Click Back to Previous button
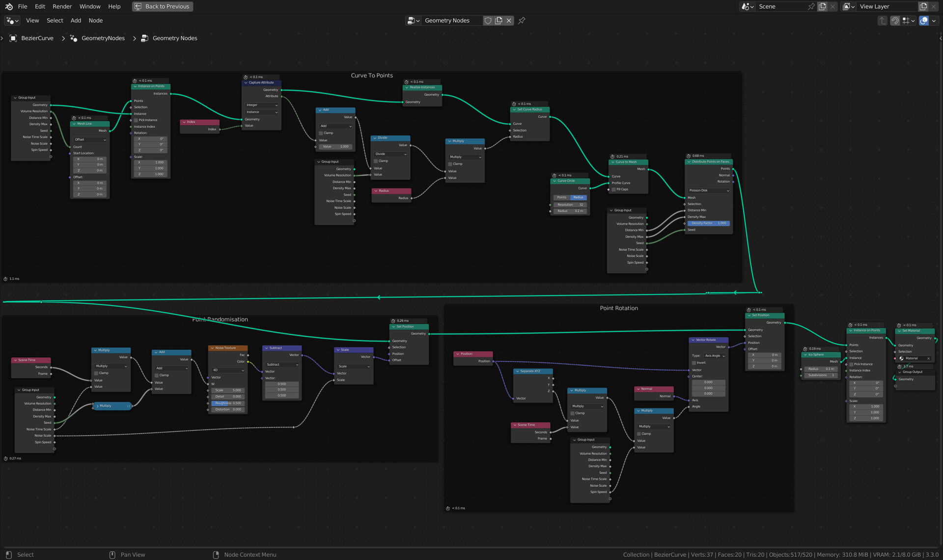 tap(163, 6)
